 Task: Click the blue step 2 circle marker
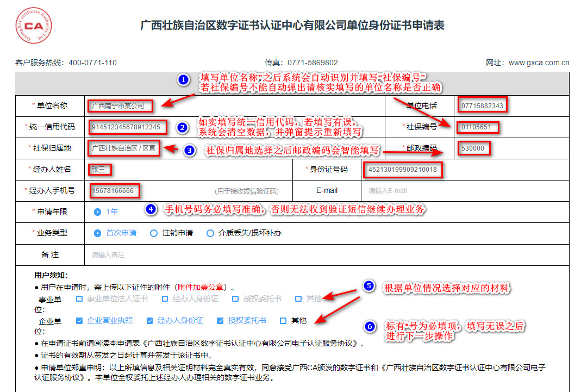183,127
